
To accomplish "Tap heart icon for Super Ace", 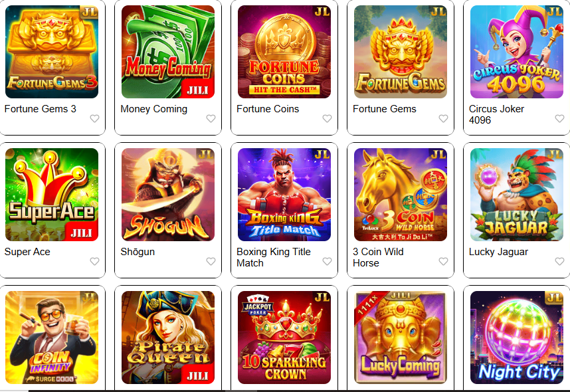I will click(94, 262).
